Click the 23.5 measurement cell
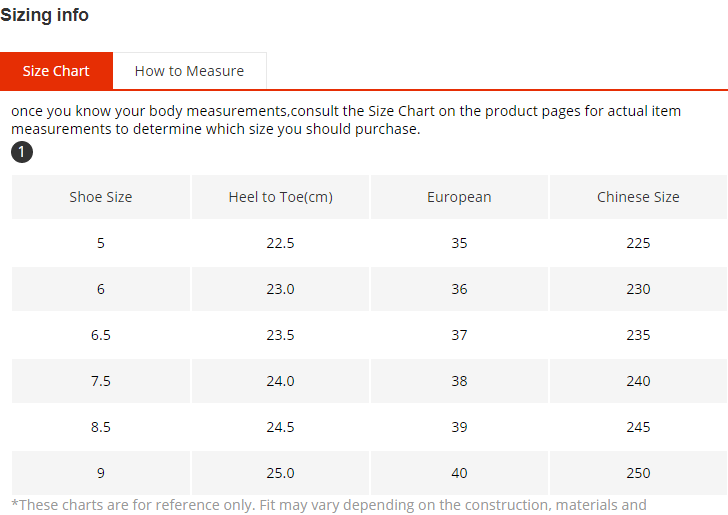 pyautogui.click(x=280, y=335)
